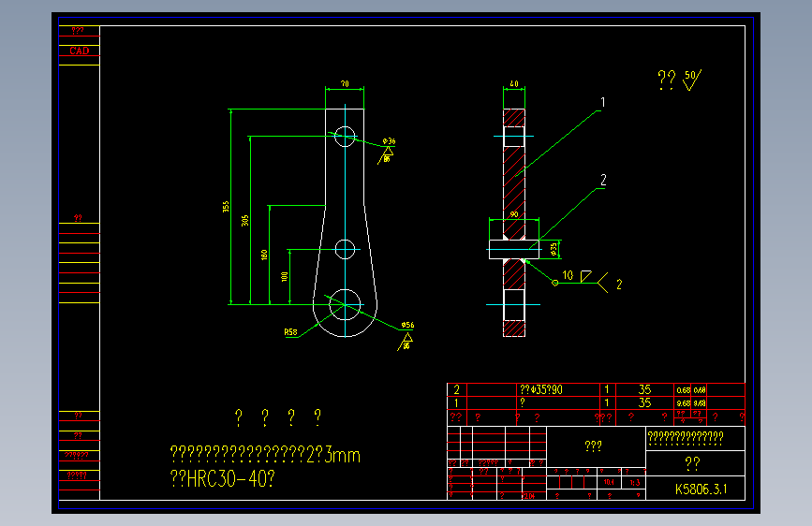Click the large bottom hole circle in front view
Image resolution: width=812 pixels, height=526 pixels.
[345, 304]
